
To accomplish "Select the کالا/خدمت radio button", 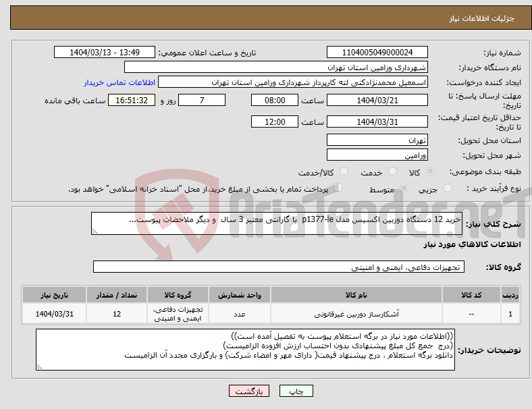I will [344, 171].
